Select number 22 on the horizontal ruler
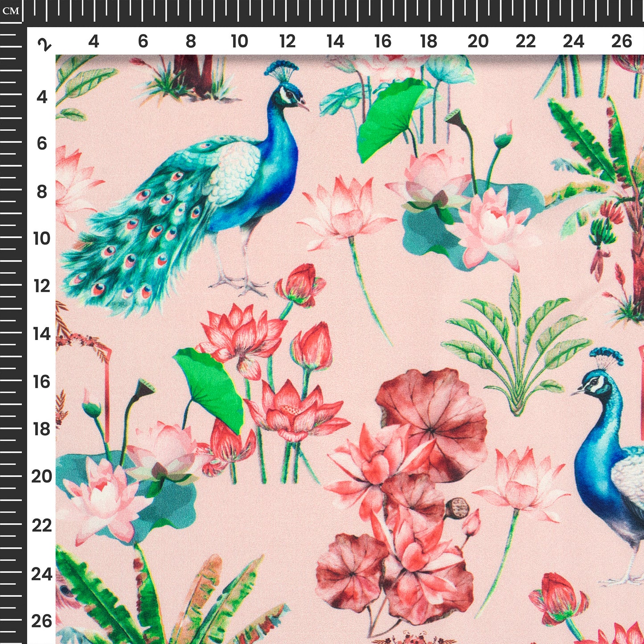Image resolution: width=644 pixels, height=644 pixels. 525,41
